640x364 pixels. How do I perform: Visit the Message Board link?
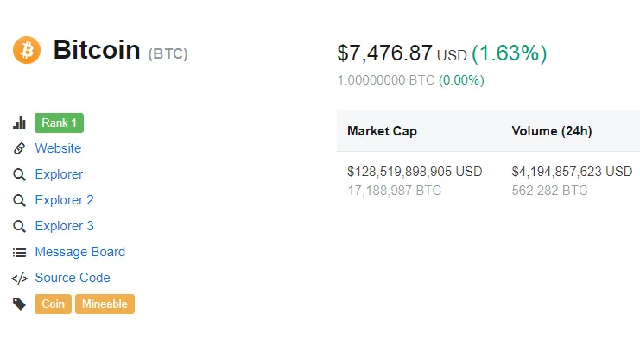pyautogui.click(x=80, y=252)
